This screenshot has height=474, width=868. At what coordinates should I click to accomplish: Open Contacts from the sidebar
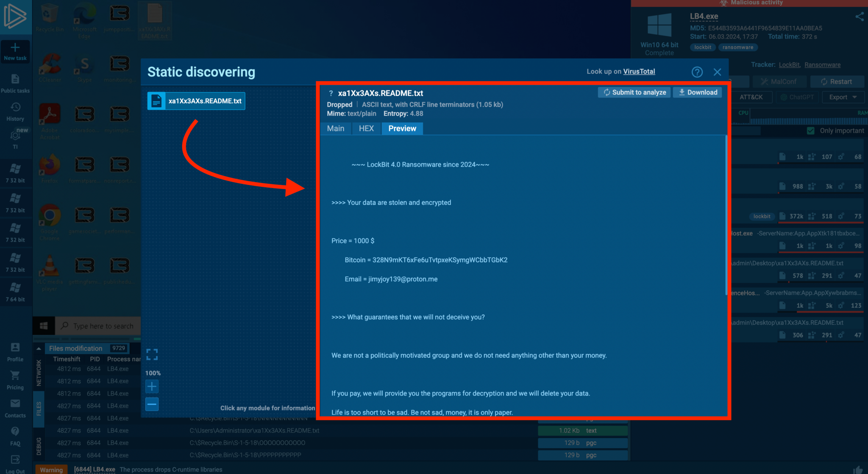[x=15, y=407]
